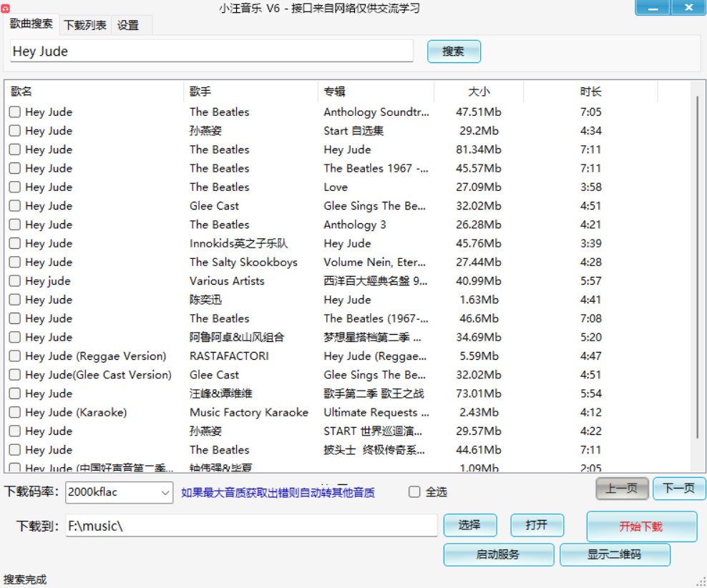This screenshot has width=707, height=588.
Task: Check the 7:08 Beatles (1967- album Hey Jude
Action: [x=15, y=318]
